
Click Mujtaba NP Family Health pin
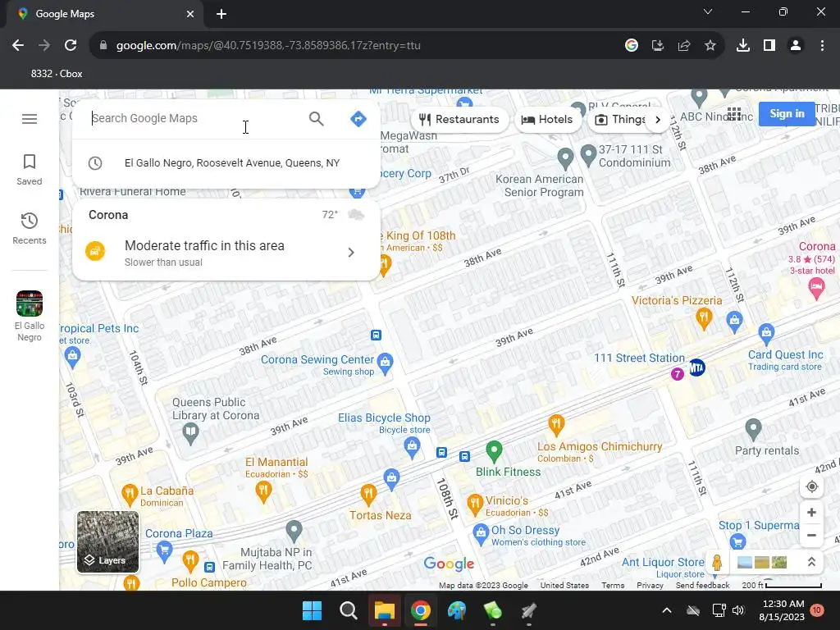coord(294,531)
